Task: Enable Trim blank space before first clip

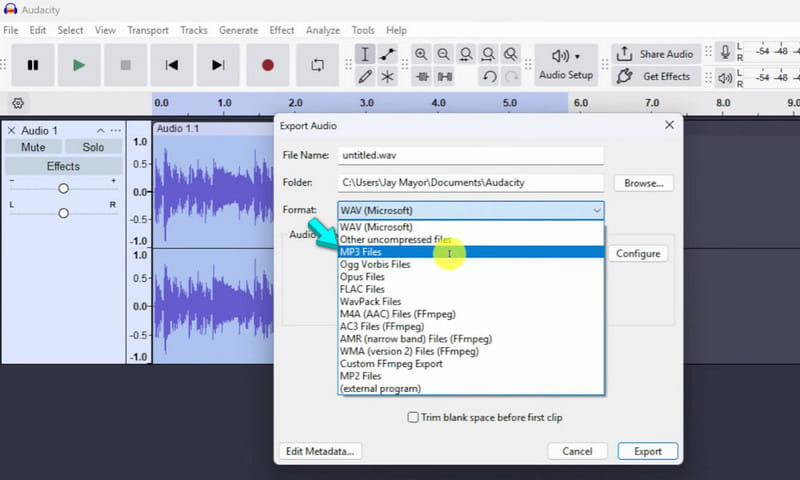Action: click(413, 417)
